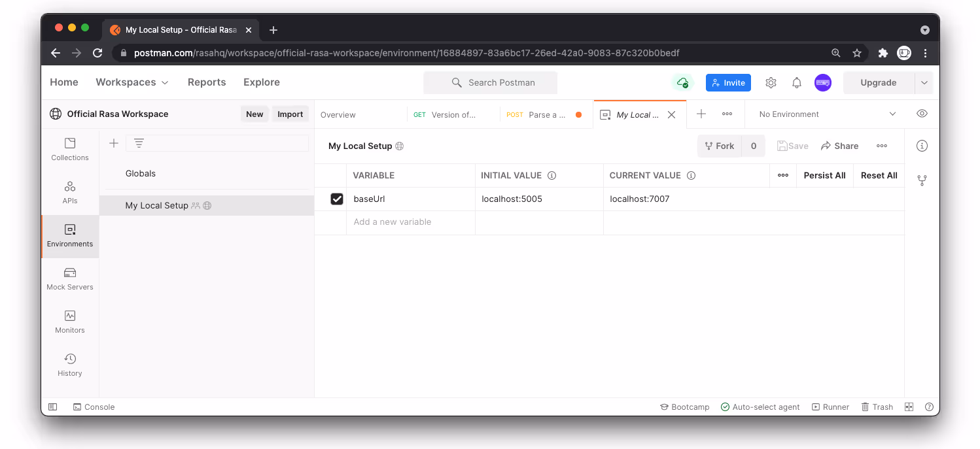Switch to the Overview tab
The width and height of the screenshot is (980, 449).
coord(338,114)
